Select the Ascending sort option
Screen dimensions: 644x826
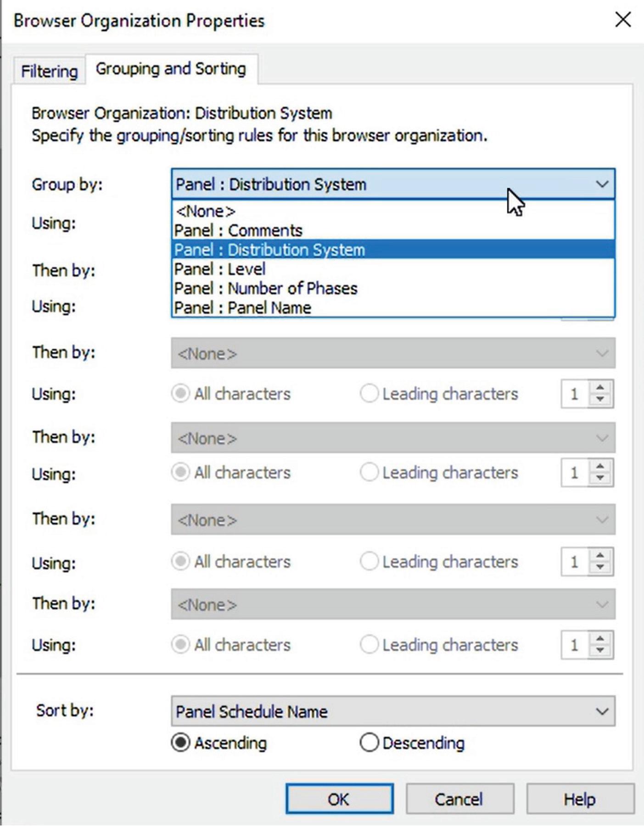point(219,742)
